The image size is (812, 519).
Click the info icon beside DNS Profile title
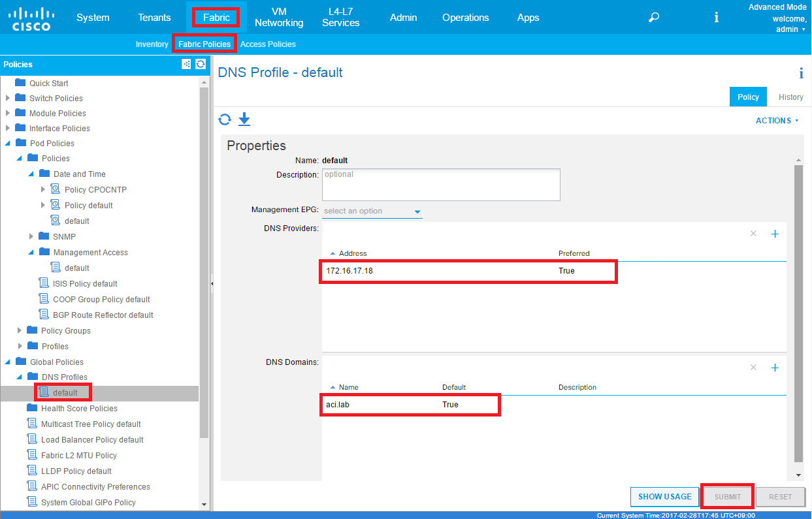coord(801,73)
